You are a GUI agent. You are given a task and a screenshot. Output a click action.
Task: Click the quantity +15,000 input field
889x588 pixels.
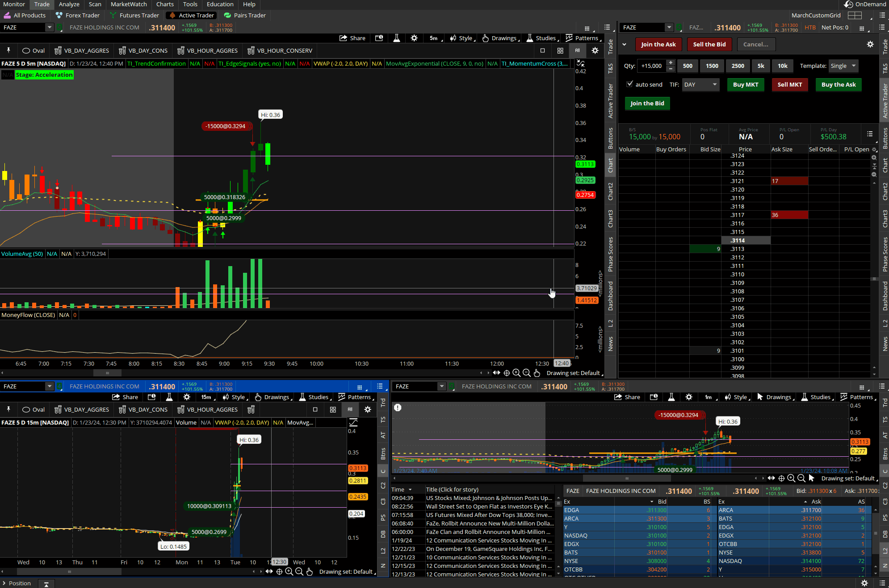click(651, 66)
